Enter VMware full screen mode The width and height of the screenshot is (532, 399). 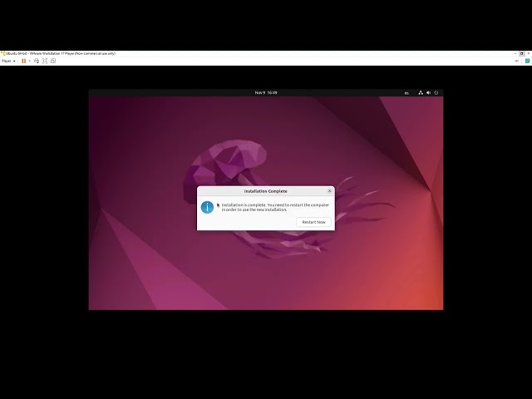pos(45,61)
